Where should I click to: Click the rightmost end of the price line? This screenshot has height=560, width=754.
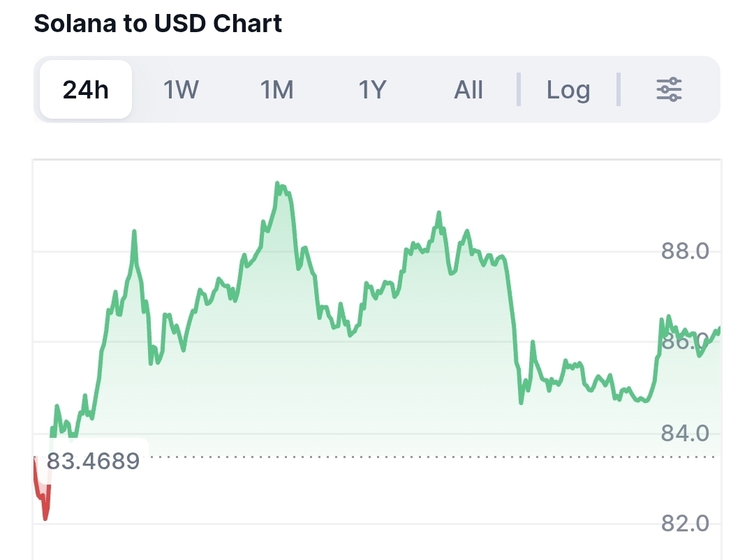(x=719, y=328)
